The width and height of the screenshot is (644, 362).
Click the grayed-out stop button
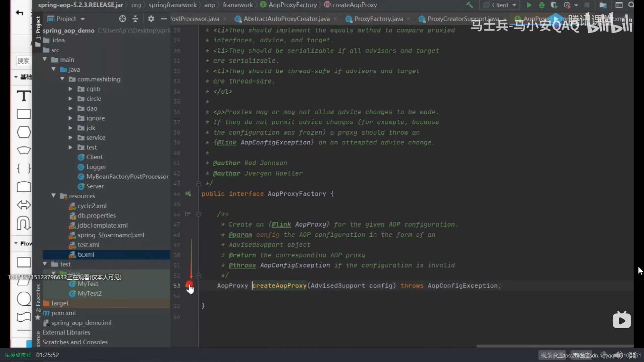pos(587,5)
